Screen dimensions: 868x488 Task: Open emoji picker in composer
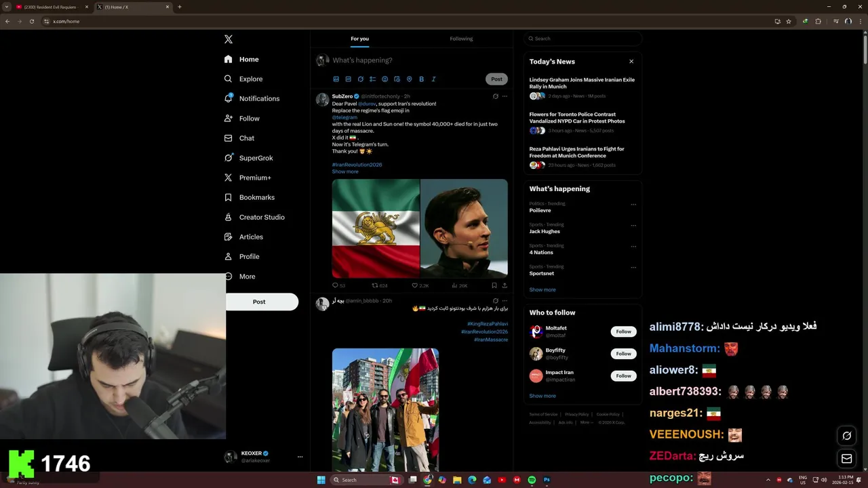[384, 79]
